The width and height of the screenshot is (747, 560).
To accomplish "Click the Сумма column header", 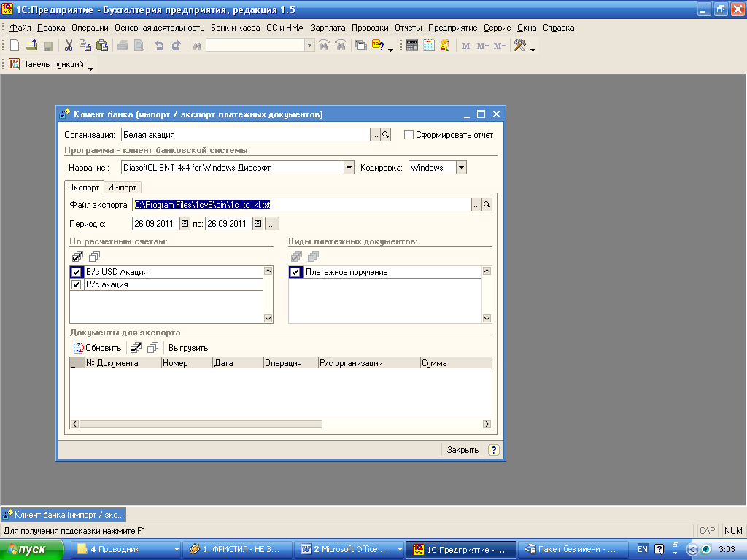I will point(456,363).
